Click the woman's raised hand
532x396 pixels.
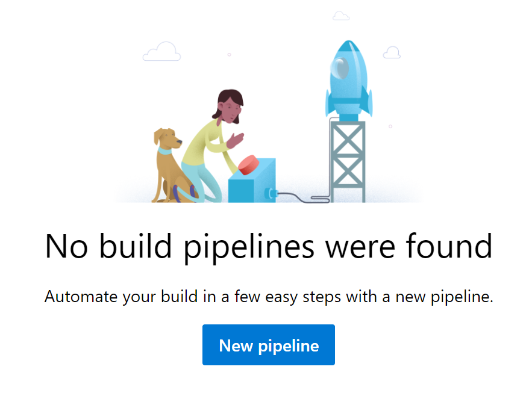coord(235,140)
